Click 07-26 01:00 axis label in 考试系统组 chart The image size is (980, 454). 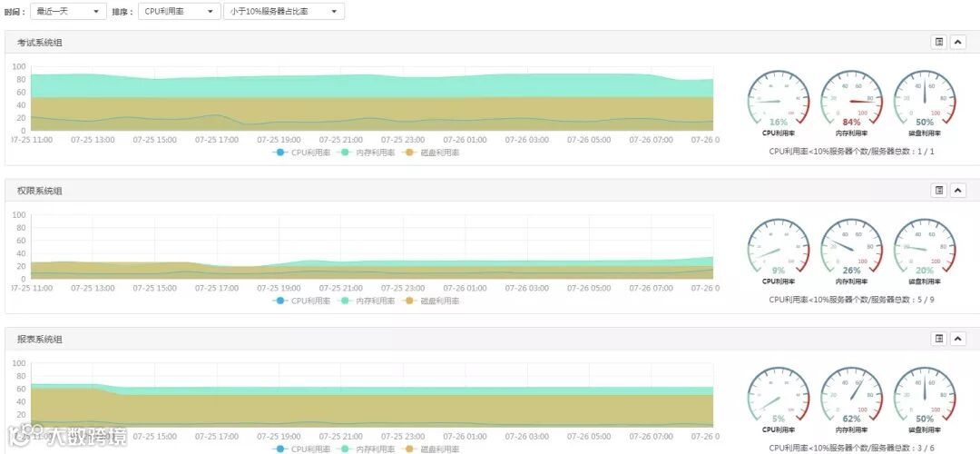point(465,140)
